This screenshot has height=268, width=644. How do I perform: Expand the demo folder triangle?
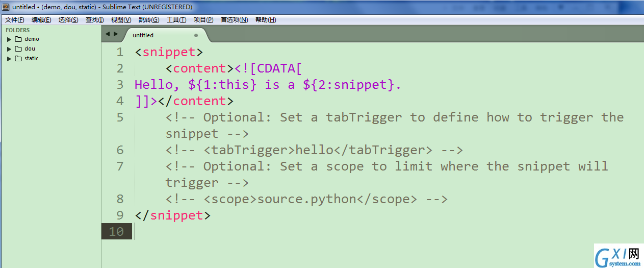point(9,39)
